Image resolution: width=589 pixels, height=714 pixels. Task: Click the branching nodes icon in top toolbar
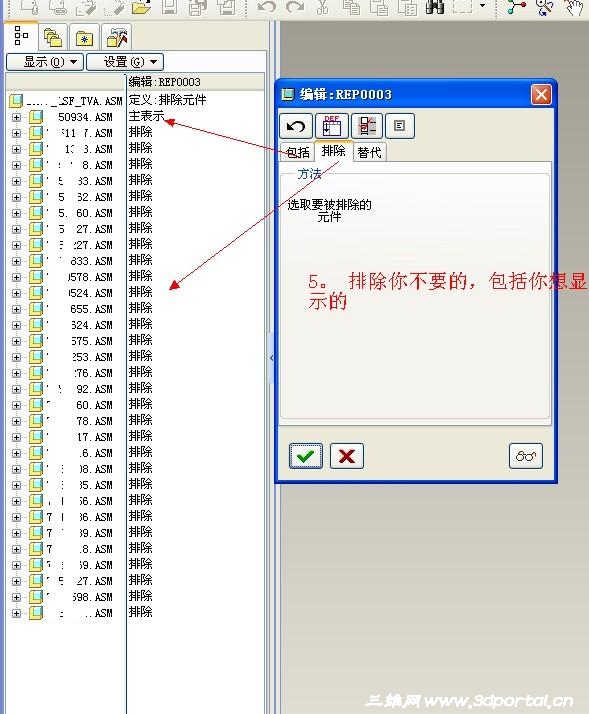pos(517,7)
